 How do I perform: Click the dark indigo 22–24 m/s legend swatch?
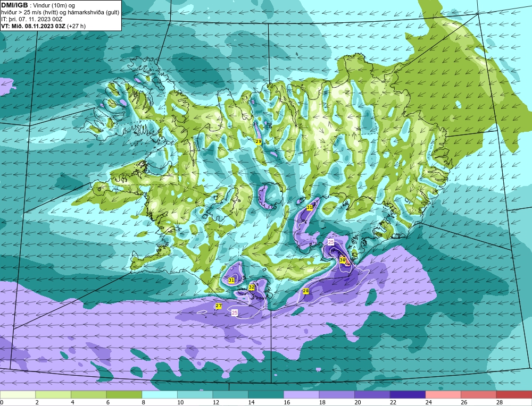point(408,394)
